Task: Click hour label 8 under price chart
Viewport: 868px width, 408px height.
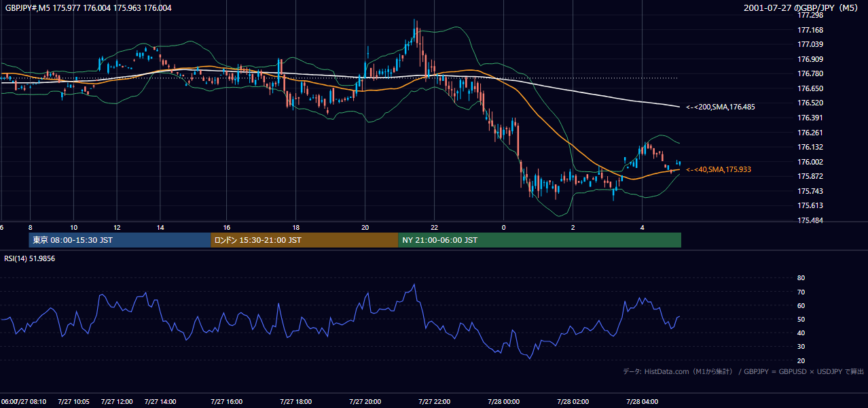Action: click(x=30, y=227)
